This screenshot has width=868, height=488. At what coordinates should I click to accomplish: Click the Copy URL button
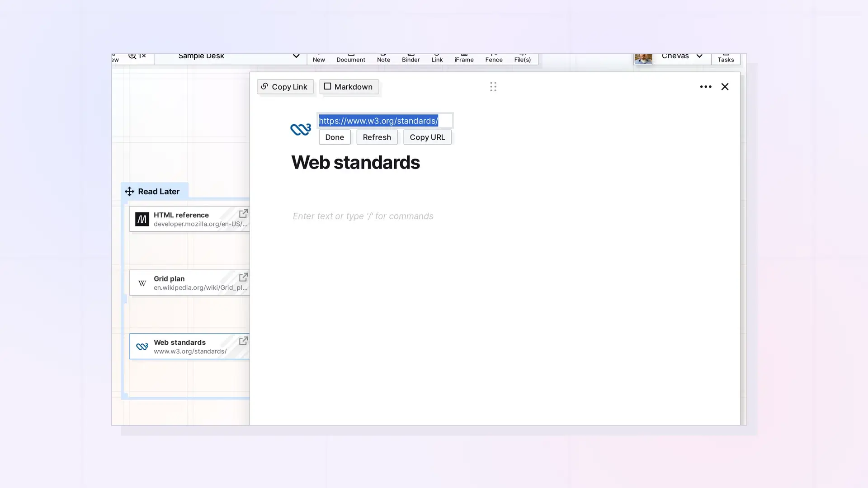click(x=427, y=137)
